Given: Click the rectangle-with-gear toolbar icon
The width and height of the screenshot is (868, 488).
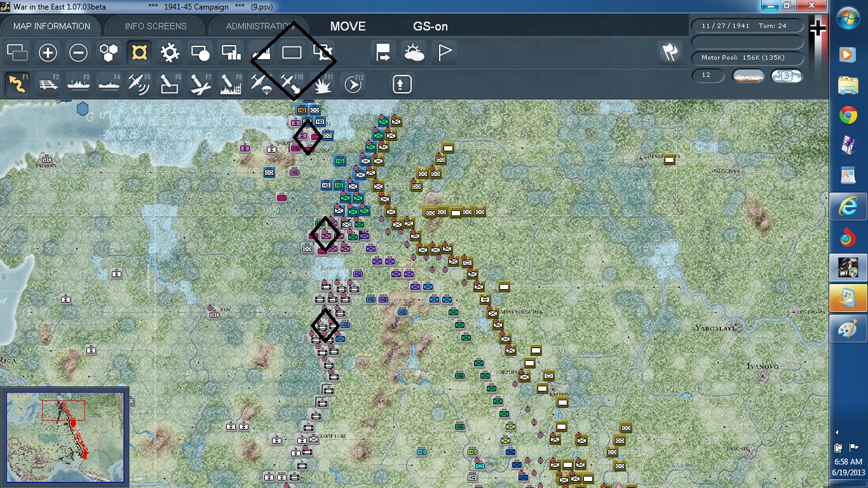Looking at the screenshot, I should (x=322, y=53).
